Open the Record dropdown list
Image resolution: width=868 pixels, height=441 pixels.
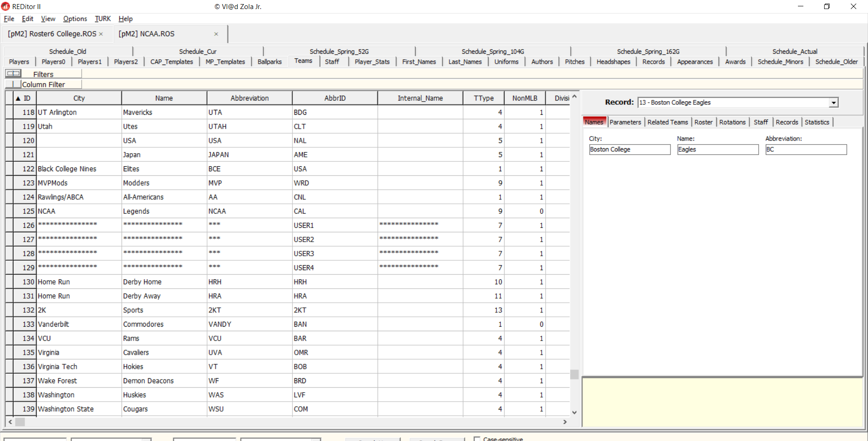point(833,103)
